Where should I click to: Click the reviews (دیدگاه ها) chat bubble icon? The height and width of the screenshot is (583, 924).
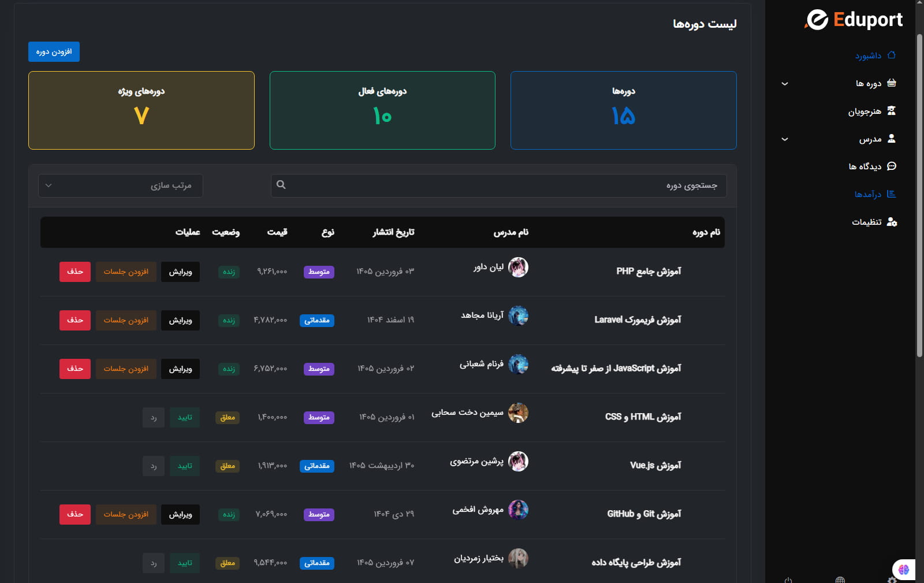point(891,166)
